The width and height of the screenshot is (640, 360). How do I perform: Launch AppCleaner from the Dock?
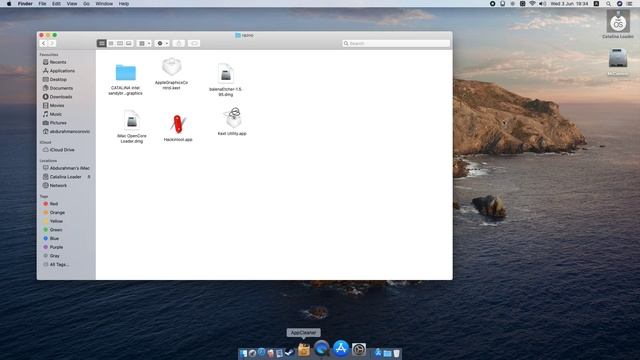click(304, 350)
